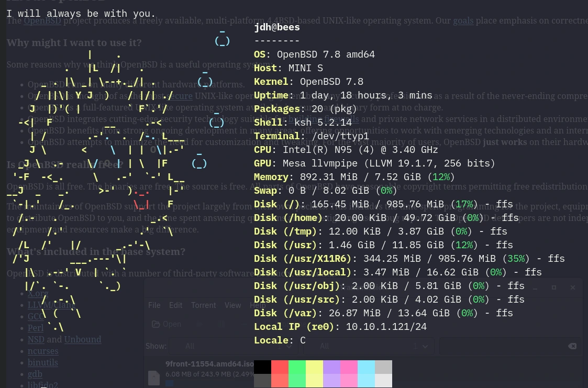Open the View menu

pyautogui.click(x=233, y=305)
